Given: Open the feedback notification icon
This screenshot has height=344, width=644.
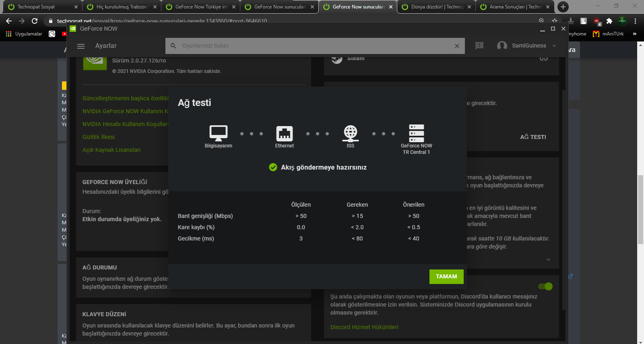Looking at the screenshot, I should pos(479,46).
